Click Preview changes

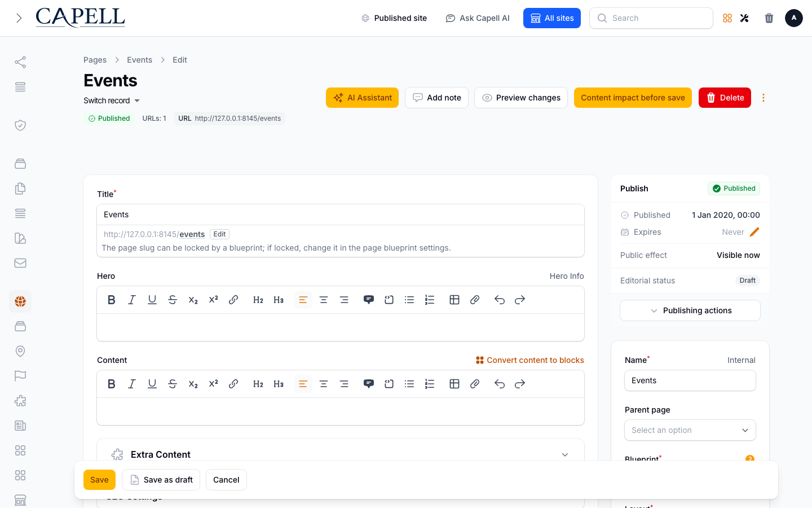(x=521, y=98)
